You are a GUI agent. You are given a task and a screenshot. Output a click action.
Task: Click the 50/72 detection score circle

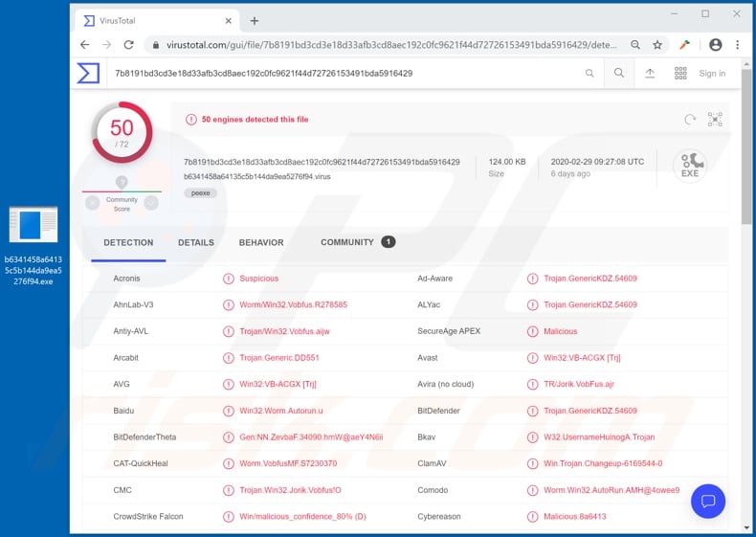(122, 132)
